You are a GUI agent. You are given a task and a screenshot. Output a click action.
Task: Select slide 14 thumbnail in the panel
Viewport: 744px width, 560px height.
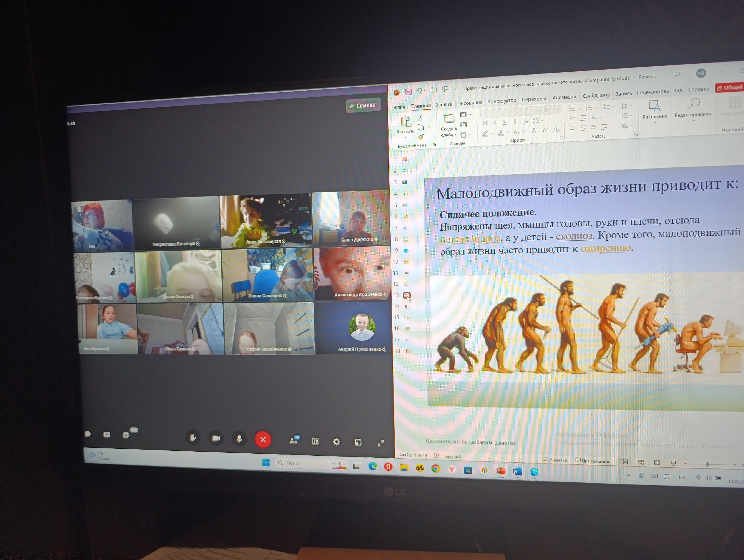coord(407,306)
